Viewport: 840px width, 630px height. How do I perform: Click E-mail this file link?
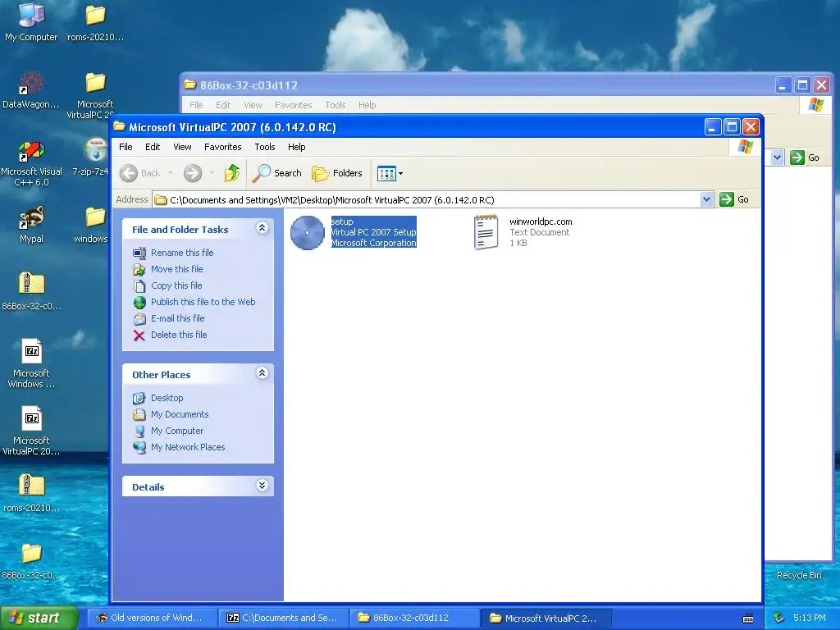178,318
